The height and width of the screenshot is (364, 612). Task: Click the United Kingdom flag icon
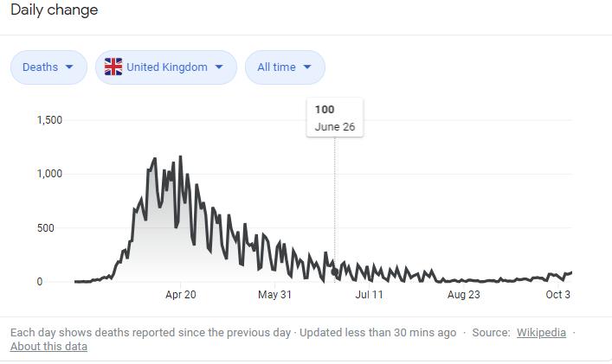click(x=113, y=67)
